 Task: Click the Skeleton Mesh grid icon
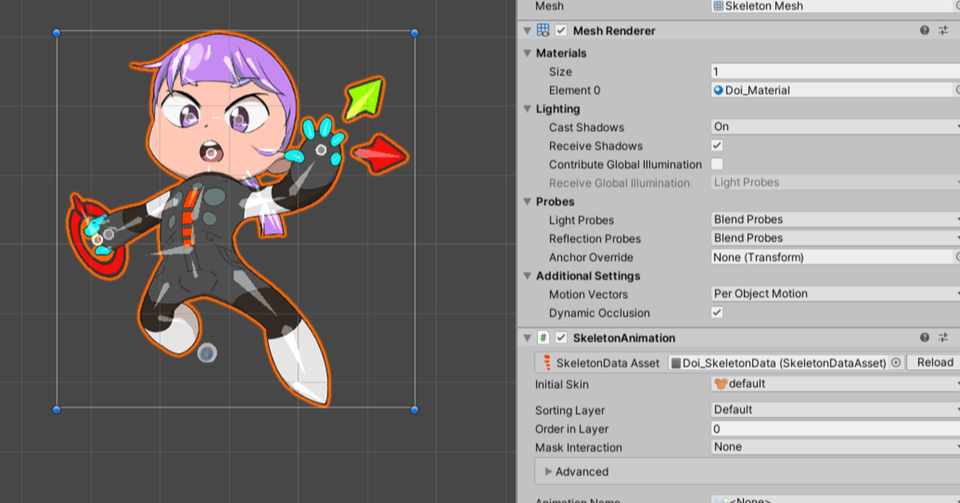point(718,6)
